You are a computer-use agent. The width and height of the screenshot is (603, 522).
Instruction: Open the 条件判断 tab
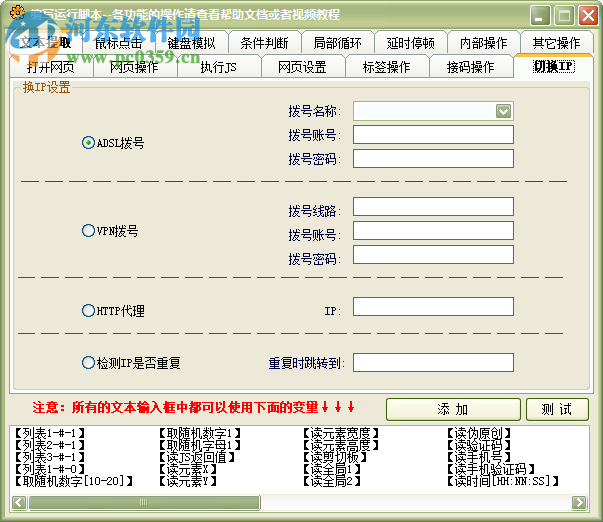265,43
